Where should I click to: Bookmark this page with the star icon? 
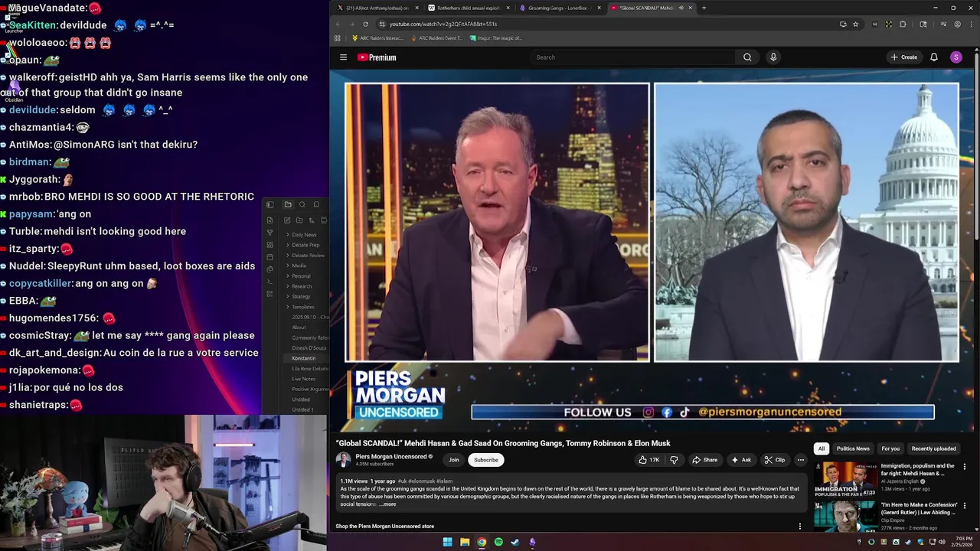click(x=855, y=24)
